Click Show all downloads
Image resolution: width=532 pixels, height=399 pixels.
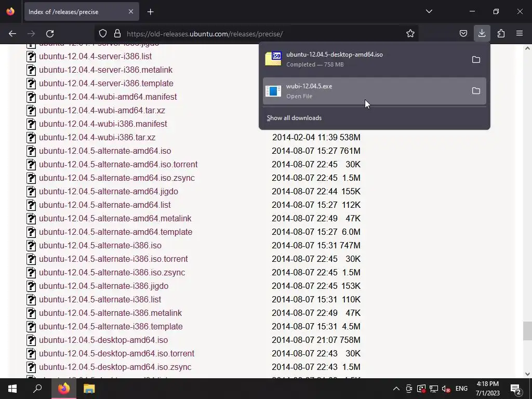coord(294,118)
